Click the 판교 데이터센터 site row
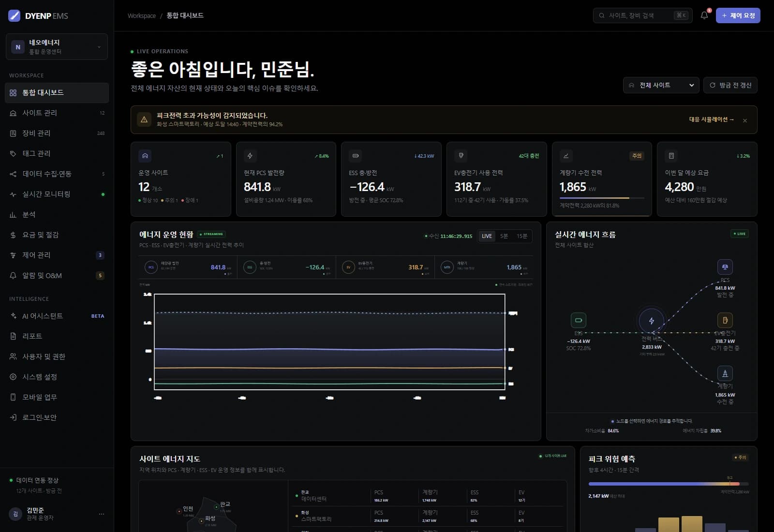Screen dimensions: 774x532 click(428, 496)
